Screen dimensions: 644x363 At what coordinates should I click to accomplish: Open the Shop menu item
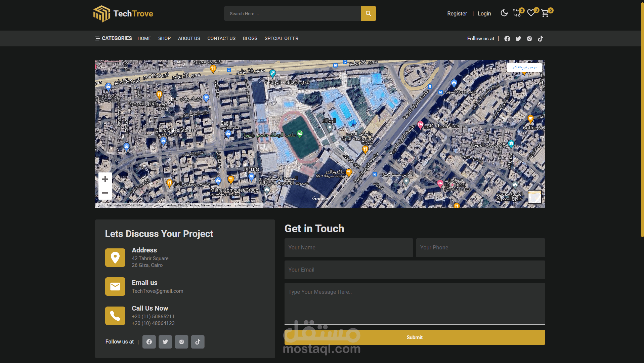164,38
